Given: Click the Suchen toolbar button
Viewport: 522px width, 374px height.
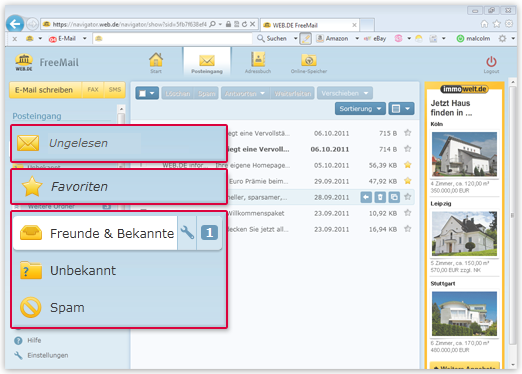Looking at the screenshot, I should [x=272, y=39].
